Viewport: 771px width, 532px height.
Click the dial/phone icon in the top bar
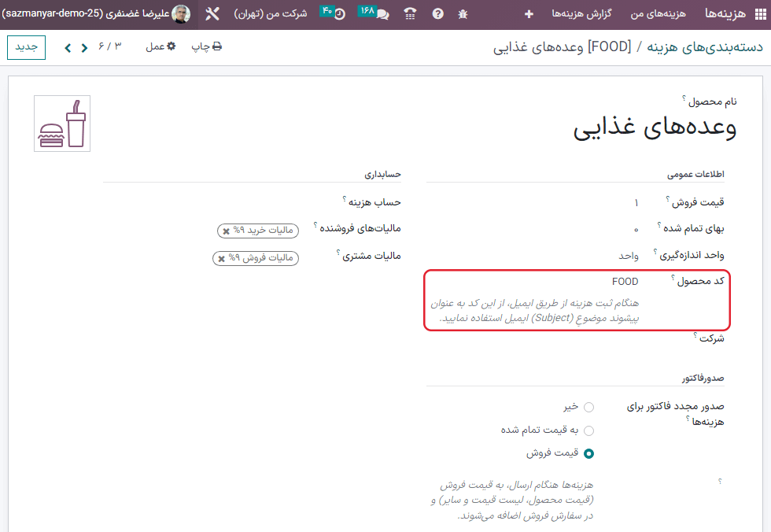point(410,13)
